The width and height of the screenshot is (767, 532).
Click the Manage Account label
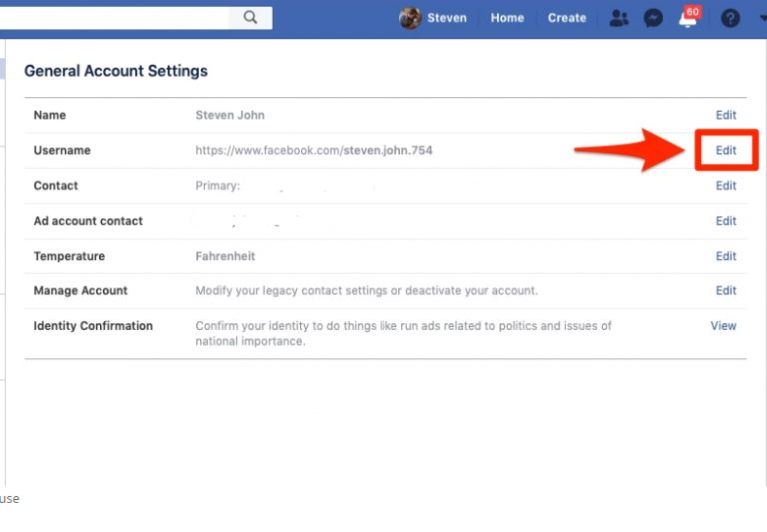tap(80, 290)
